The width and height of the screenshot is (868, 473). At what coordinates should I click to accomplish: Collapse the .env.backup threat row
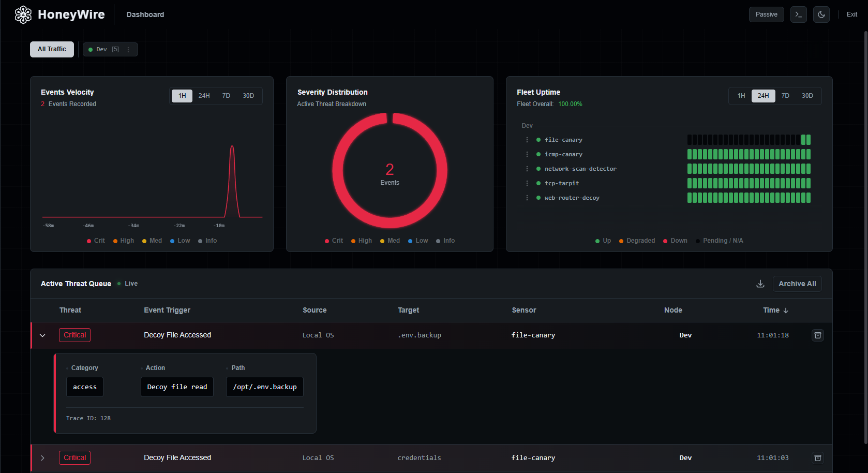click(42, 335)
